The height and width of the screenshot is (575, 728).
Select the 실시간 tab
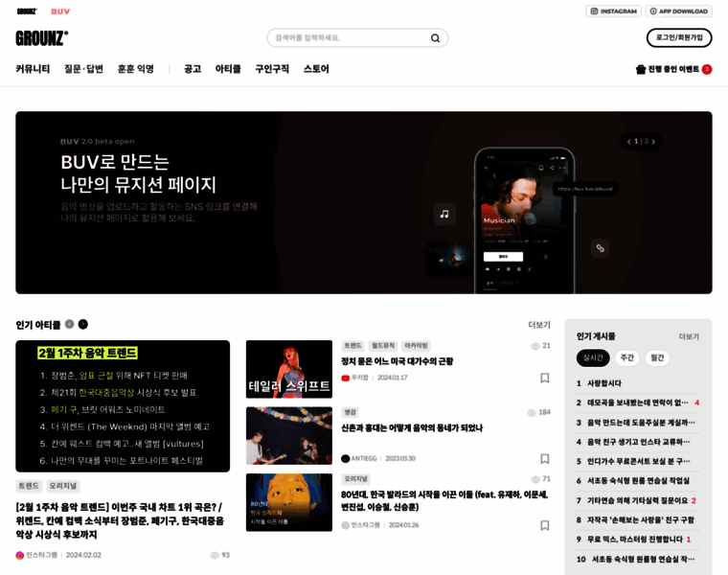[x=593, y=357]
